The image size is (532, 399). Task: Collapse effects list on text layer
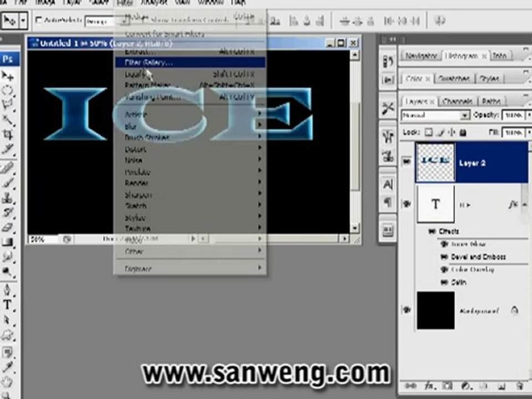525,204
